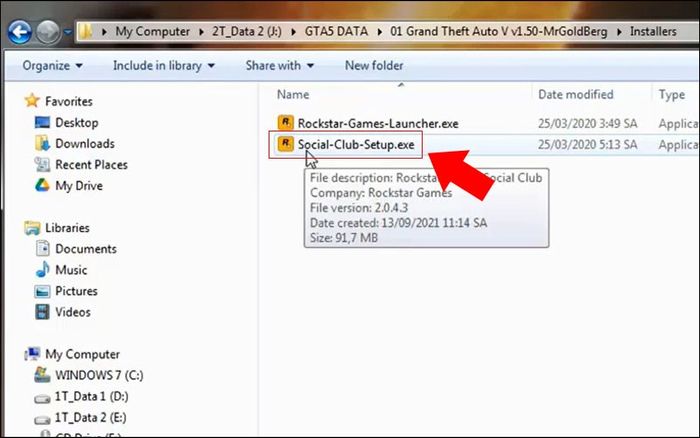The height and width of the screenshot is (438, 700).
Task: Click the My Computer icon in tree
Action: click(x=32, y=354)
